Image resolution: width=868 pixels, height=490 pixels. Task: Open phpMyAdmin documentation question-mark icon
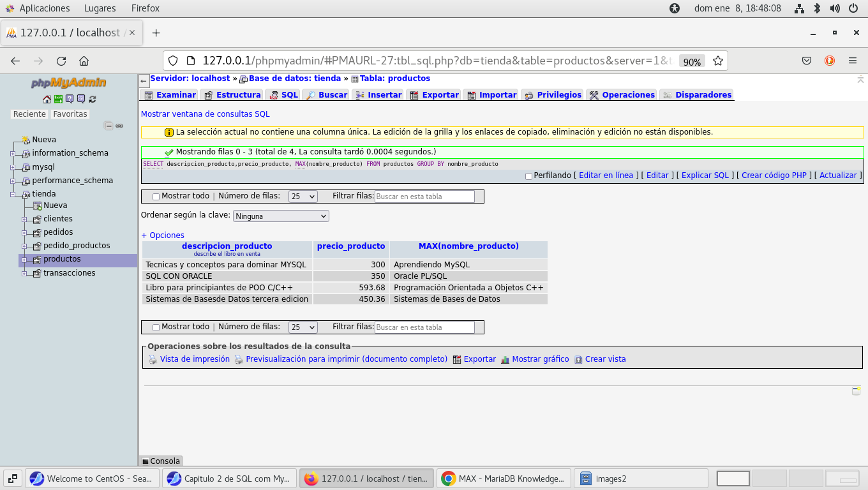[70, 99]
